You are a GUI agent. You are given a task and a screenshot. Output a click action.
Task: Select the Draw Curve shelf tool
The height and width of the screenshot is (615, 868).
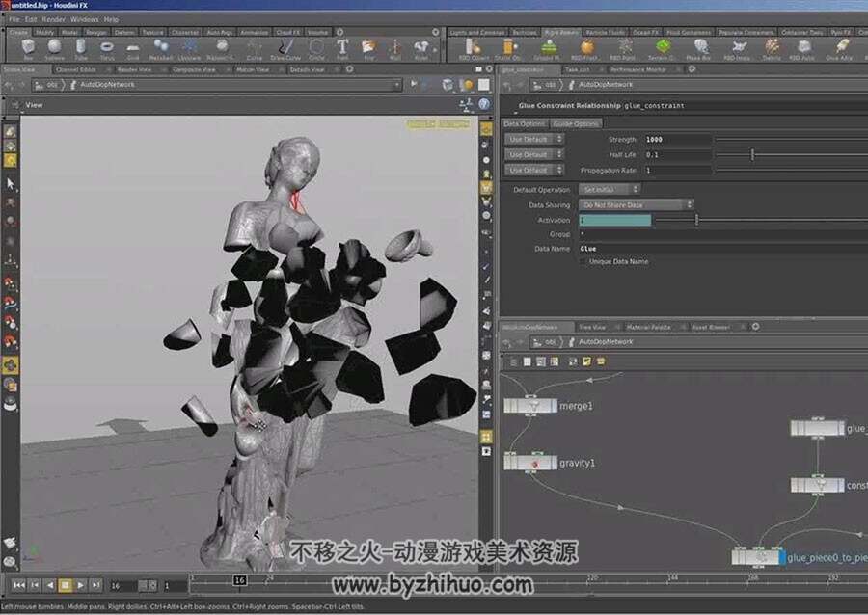(x=285, y=50)
